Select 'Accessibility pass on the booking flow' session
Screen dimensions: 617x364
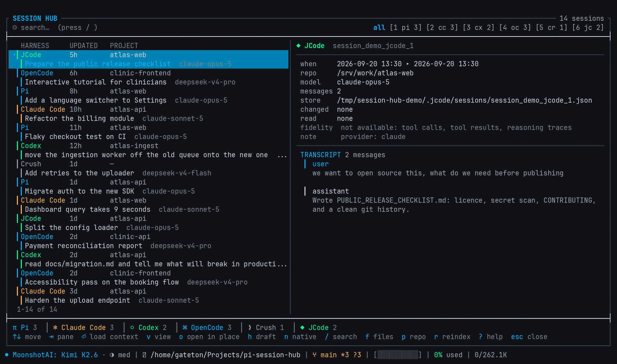(149, 278)
